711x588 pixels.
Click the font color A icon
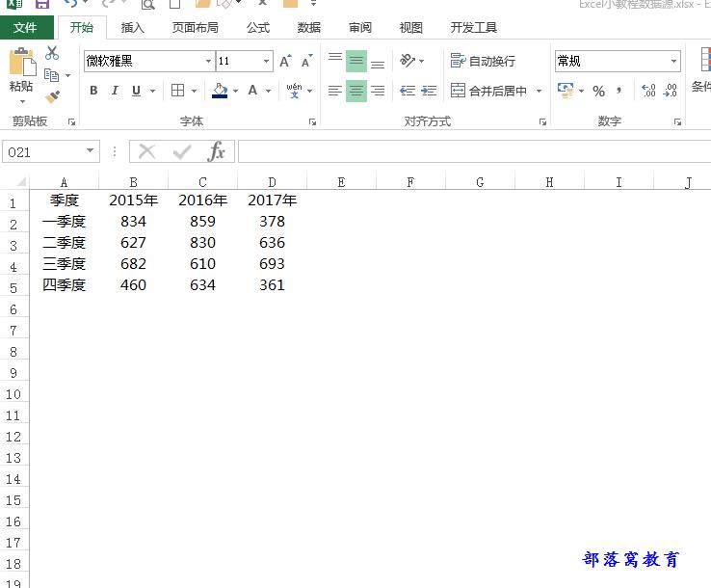pos(252,91)
